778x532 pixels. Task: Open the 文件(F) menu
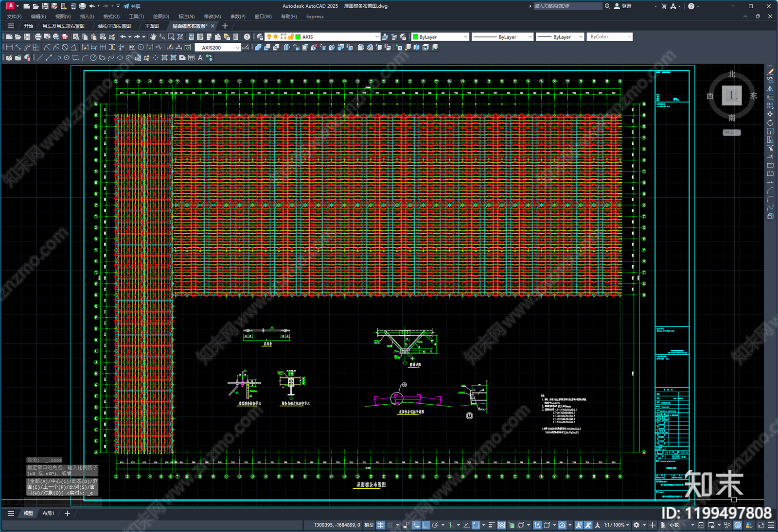coord(14,17)
